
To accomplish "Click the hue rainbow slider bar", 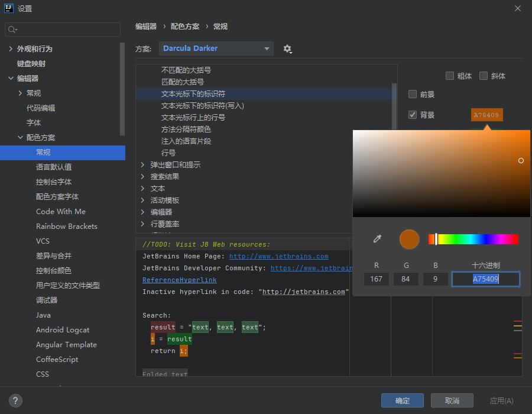I will tap(473, 240).
